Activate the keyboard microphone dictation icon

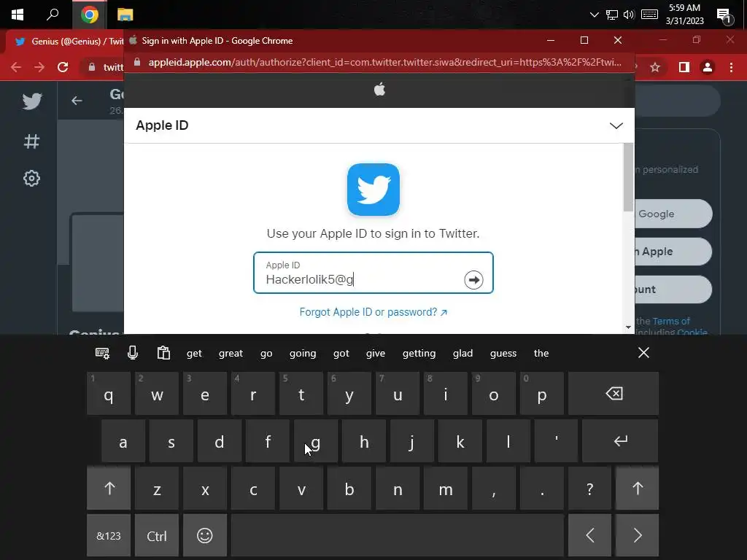(x=133, y=353)
